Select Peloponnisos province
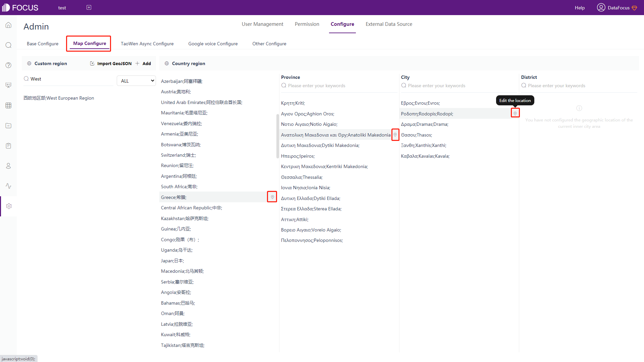 312,240
